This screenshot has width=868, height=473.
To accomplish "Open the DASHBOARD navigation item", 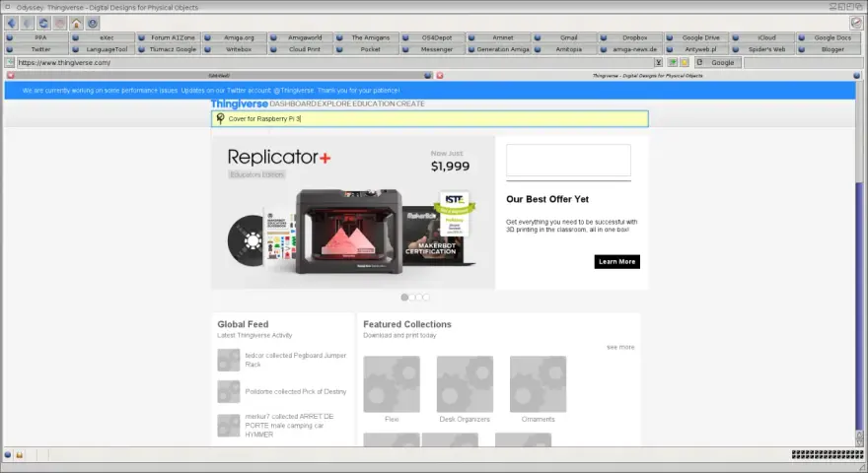I will pyautogui.click(x=293, y=103).
